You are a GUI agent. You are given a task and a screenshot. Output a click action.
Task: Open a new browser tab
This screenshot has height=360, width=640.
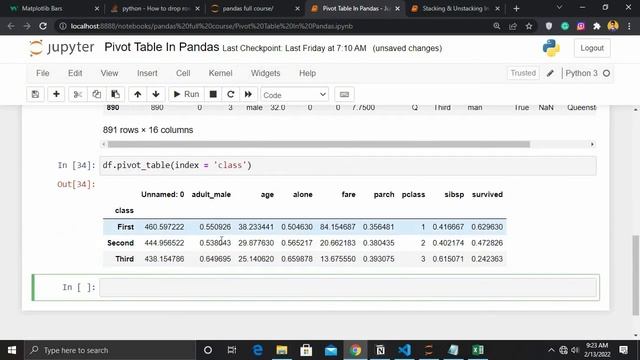pyautogui.click(x=516, y=9)
